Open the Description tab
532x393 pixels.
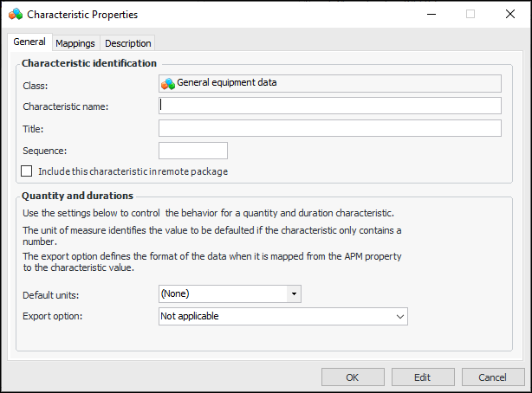[128, 43]
